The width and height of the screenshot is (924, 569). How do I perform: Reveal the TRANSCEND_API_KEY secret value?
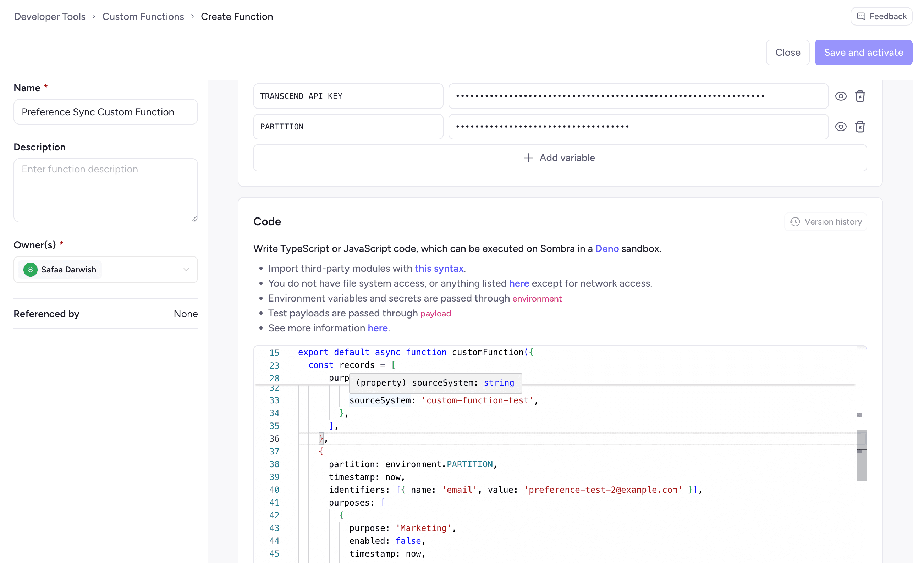pos(841,96)
